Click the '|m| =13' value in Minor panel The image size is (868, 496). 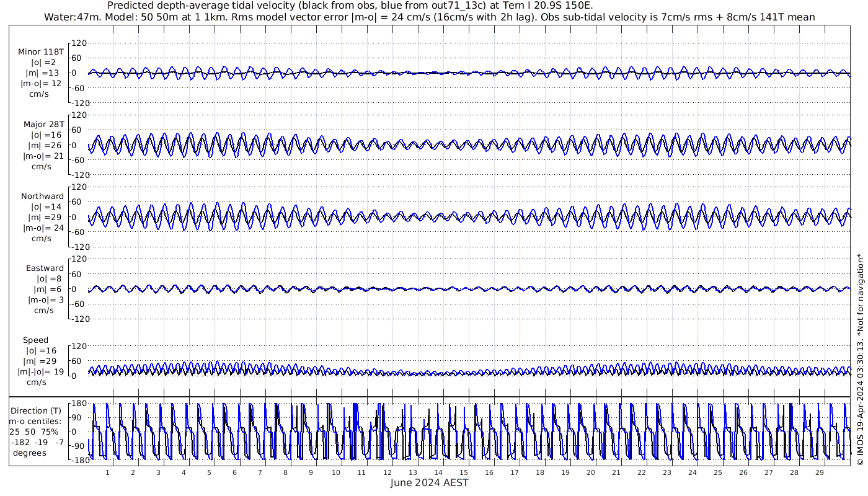(x=43, y=73)
